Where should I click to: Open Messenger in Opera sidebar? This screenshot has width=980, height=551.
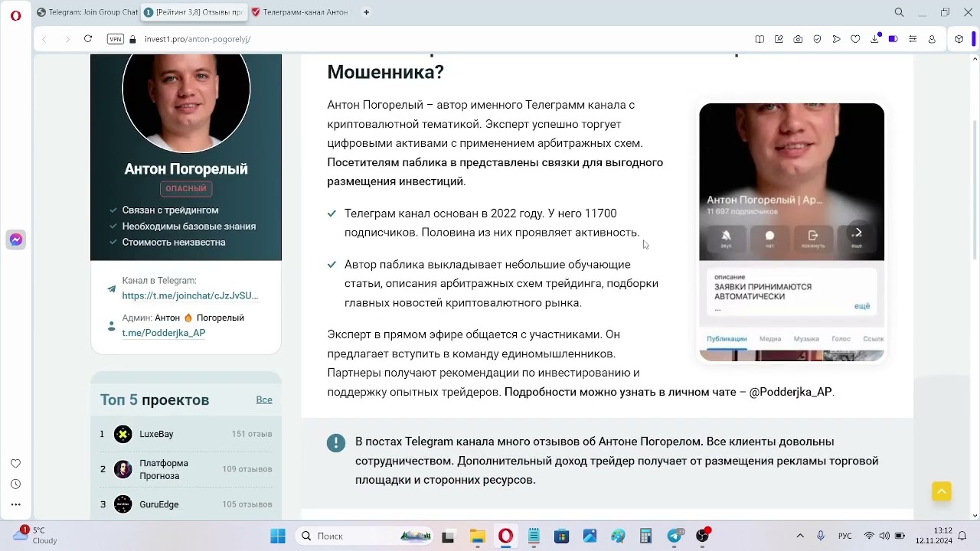[15, 240]
